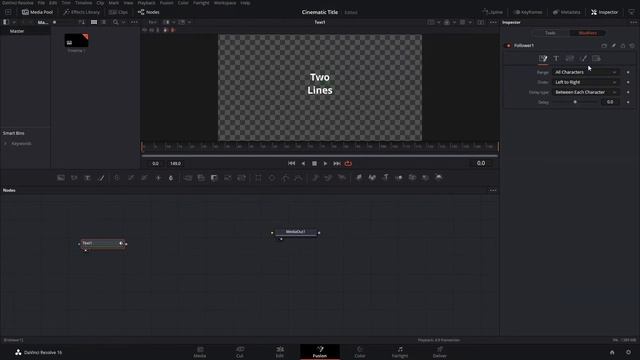Open the File menu
Viewport: 640px width, 360px height.
[41, 3]
